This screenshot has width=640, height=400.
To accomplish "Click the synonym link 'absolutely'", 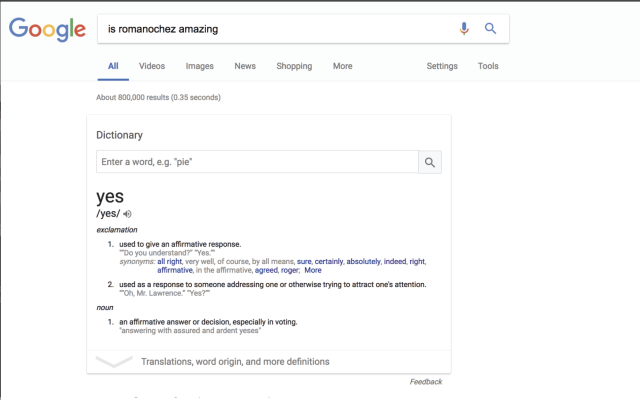I will tap(363, 261).
